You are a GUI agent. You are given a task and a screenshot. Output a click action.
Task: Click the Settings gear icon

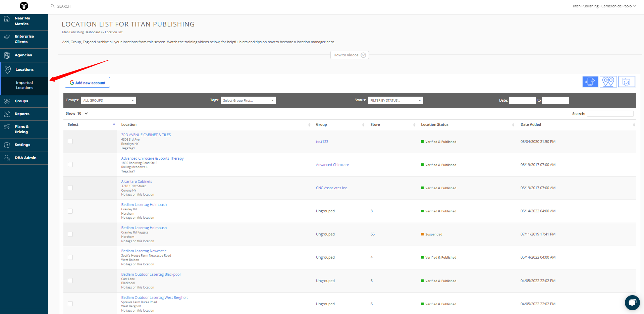7,145
